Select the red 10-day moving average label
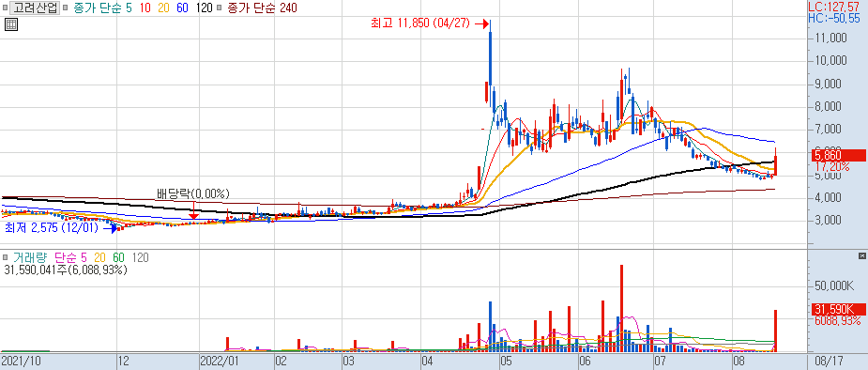The image size is (868, 370). click(x=145, y=8)
